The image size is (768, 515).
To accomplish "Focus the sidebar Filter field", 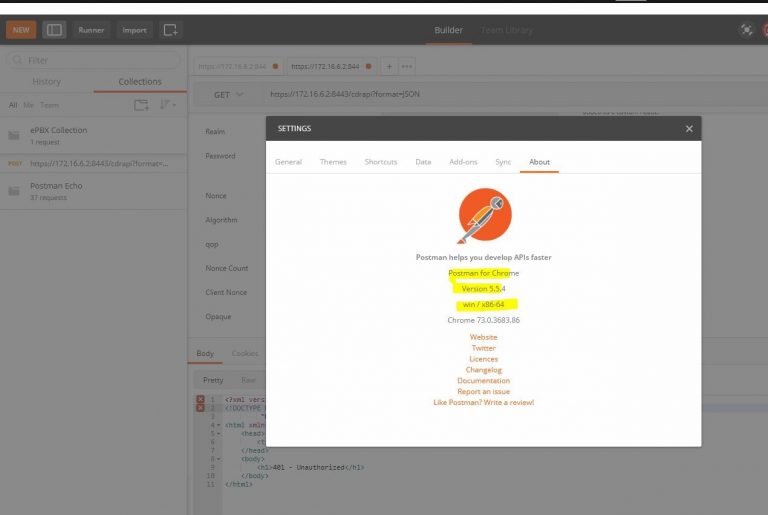I will [x=94, y=60].
